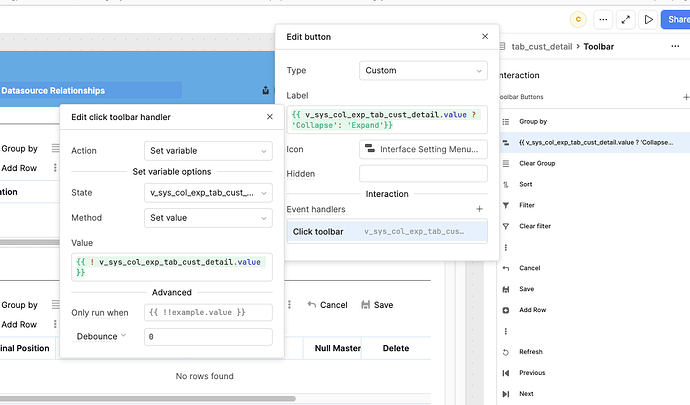Select the Refresh toolbar item
Screen dimensions: 690x405
594,352
